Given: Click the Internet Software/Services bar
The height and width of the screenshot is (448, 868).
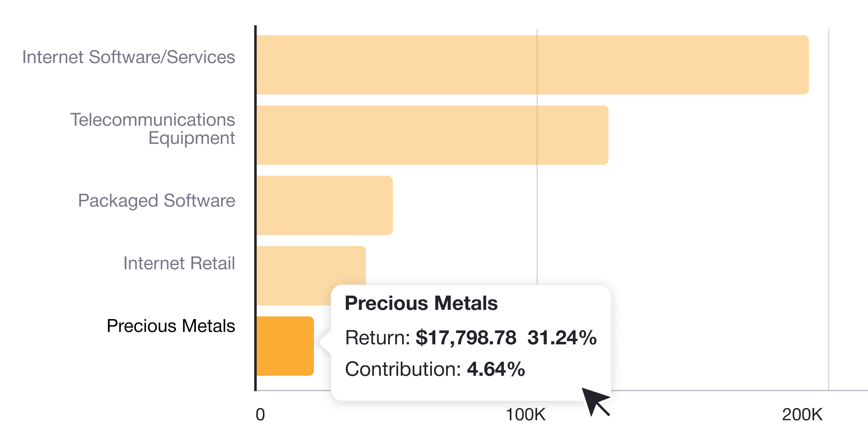Looking at the screenshot, I should 532,65.
